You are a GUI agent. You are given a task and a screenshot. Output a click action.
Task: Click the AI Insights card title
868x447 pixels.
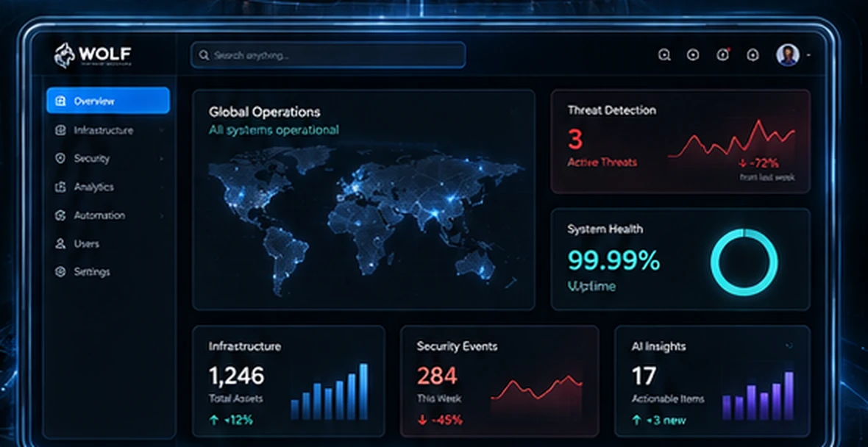click(659, 347)
